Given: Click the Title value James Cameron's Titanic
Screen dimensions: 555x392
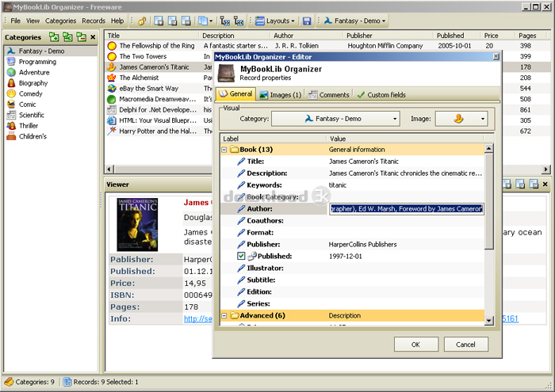Looking at the screenshot, I should coord(363,162).
